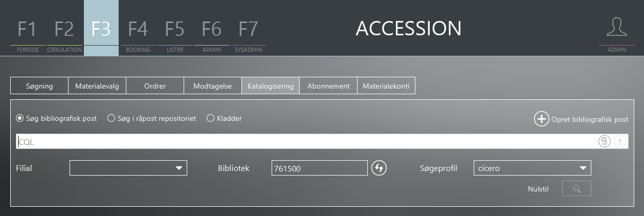Viewport: 644px width, 216px height.
Task: Click the Bibliotek field showing 761500
Action: coord(320,168)
